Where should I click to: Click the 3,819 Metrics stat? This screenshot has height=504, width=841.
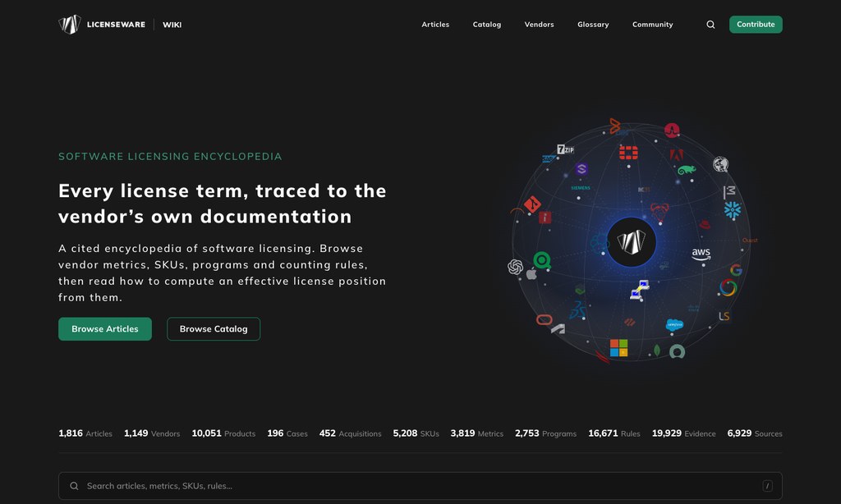click(x=477, y=433)
